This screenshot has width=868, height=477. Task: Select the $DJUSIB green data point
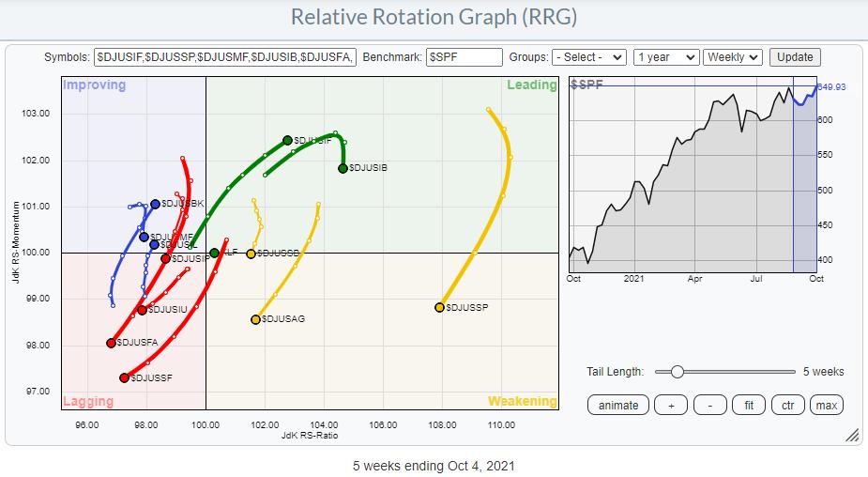(x=343, y=168)
